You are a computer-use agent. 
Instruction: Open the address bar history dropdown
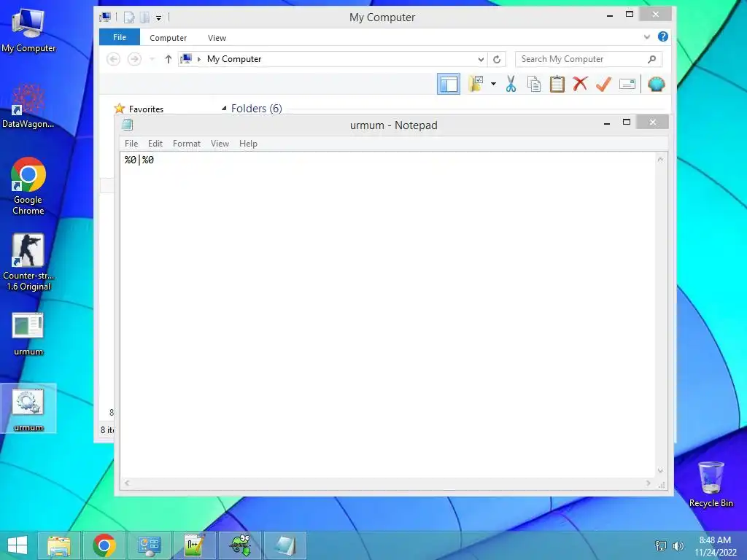(x=481, y=59)
